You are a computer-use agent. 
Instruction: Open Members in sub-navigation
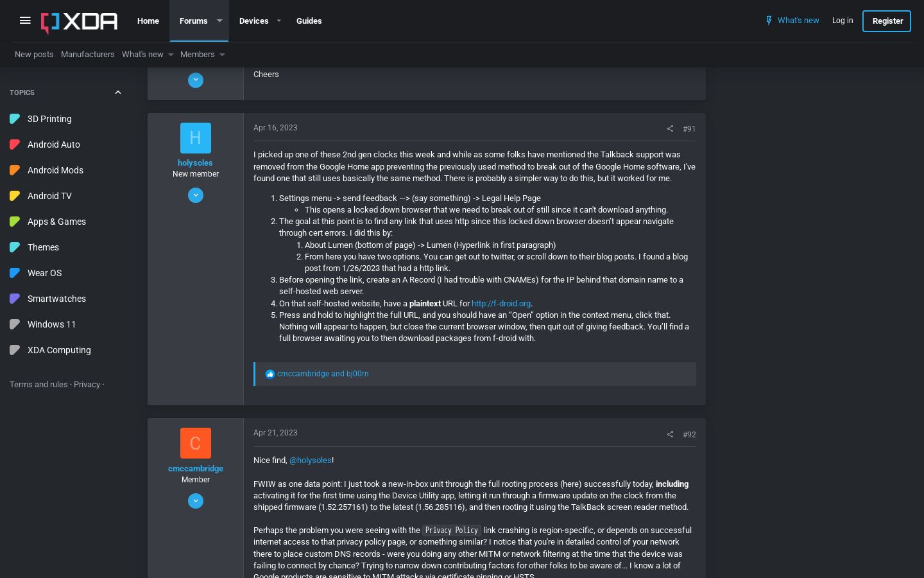tap(197, 55)
